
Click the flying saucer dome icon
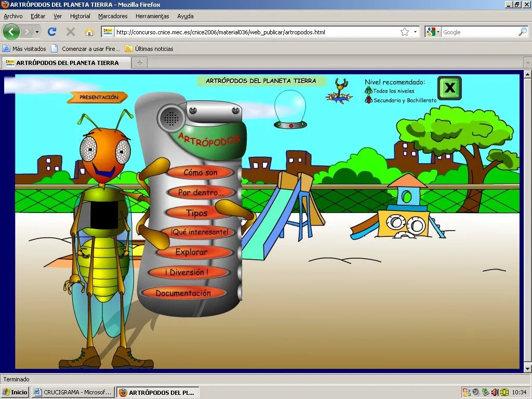pyautogui.click(x=290, y=109)
